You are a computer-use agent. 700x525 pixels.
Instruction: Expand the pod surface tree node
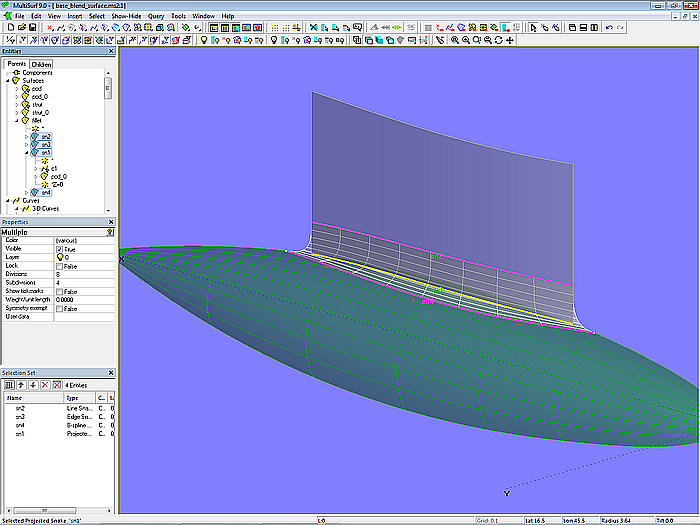click(16, 89)
